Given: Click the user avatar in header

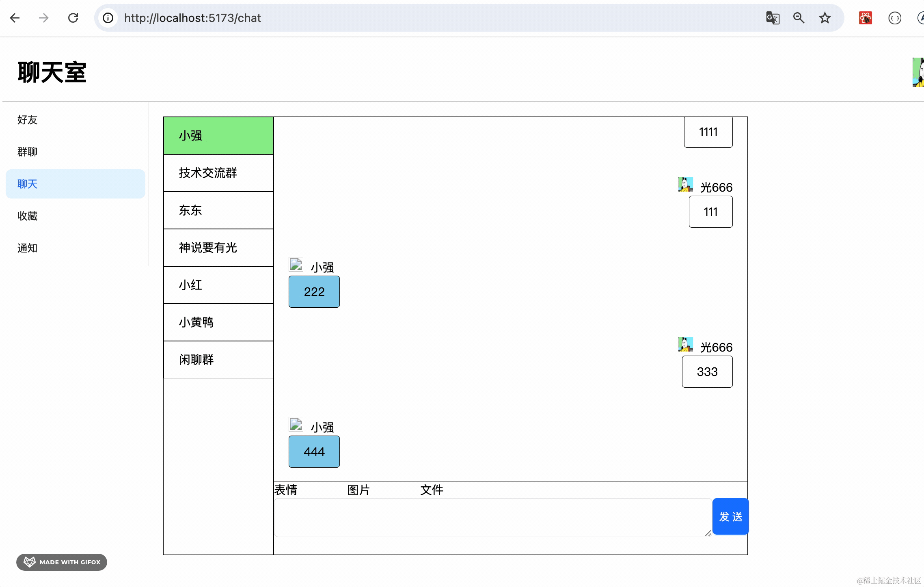Looking at the screenshot, I should (918, 72).
